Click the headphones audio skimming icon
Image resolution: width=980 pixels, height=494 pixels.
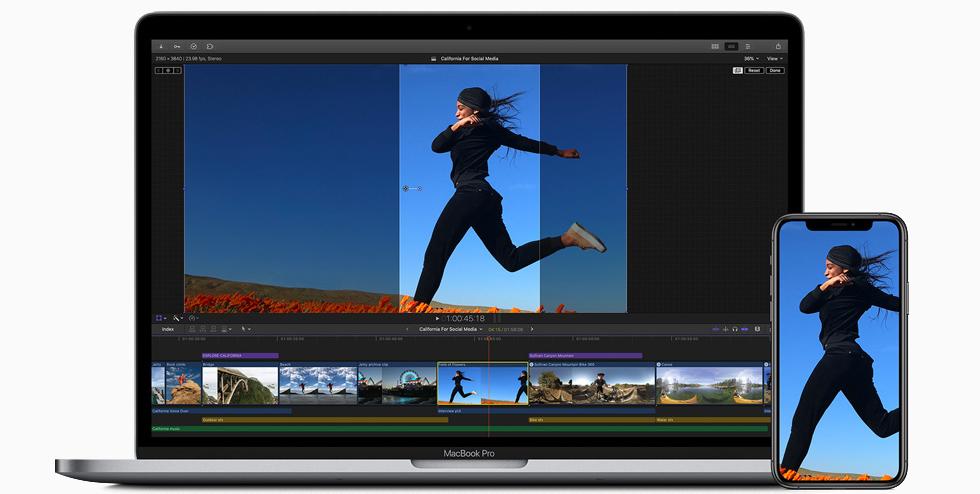735,329
